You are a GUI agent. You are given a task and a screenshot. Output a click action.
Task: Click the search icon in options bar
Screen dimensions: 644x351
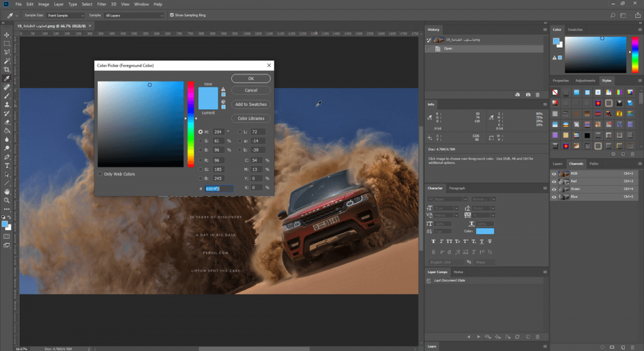point(613,15)
